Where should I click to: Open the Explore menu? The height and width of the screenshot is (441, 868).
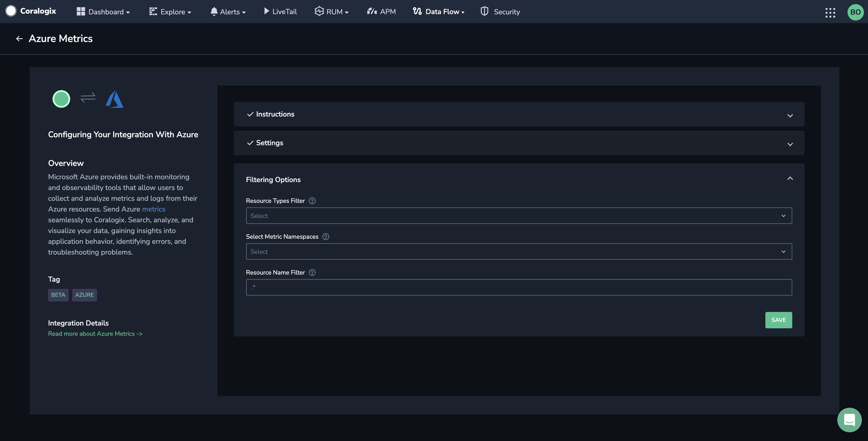[x=170, y=12]
